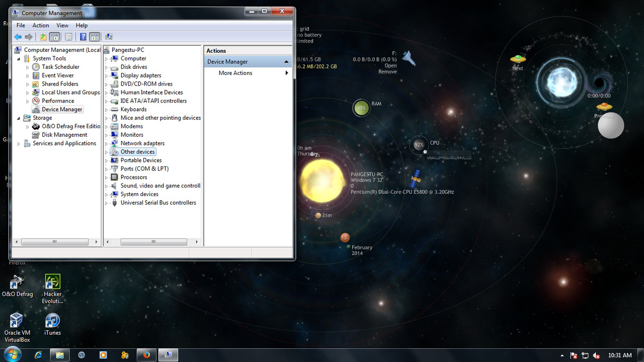Toggle the Show/Hide Console Tree button
Image resolution: width=644 pixels, height=362 pixels.
point(54,37)
